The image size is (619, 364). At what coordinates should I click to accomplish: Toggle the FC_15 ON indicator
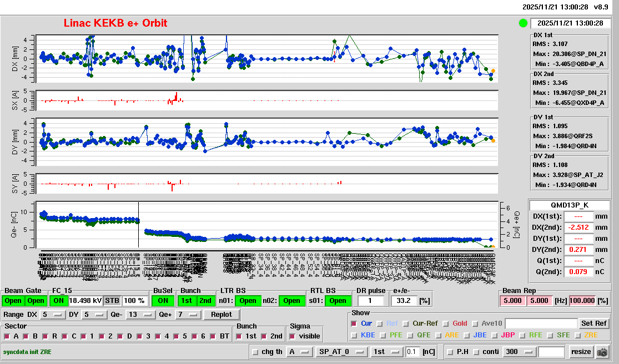(58, 301)
